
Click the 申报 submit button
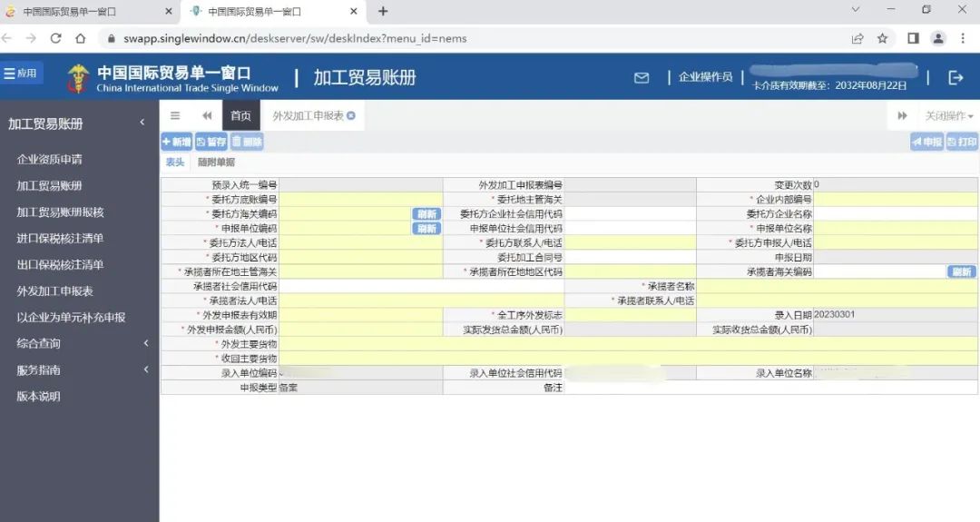click(927, 142)
